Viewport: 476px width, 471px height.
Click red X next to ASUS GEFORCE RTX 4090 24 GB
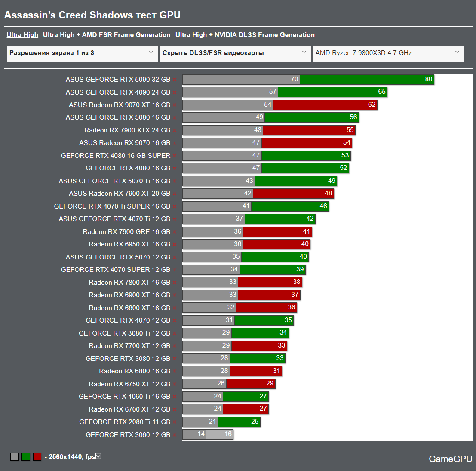[x=175, y=92]
